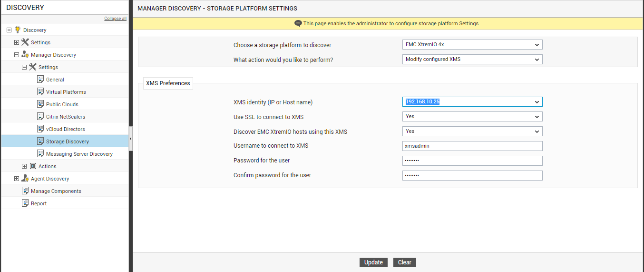644x272 pixels.
Task: Click the Agent Discovery person icon
Action: [x=25, y=178]
